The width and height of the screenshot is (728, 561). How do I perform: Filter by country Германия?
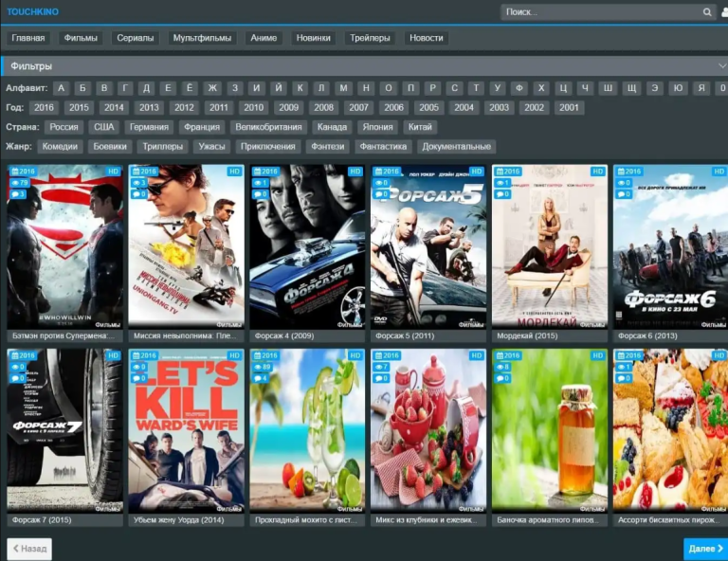pos(149,127)
